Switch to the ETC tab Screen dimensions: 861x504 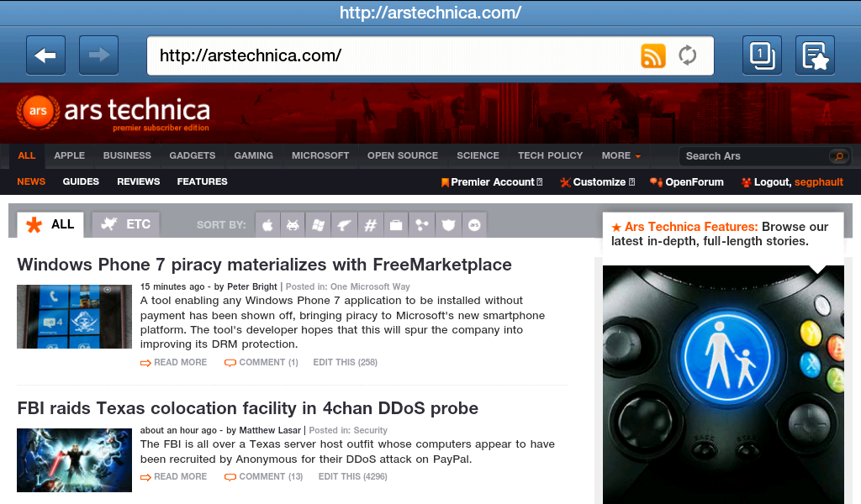[126, 224]
